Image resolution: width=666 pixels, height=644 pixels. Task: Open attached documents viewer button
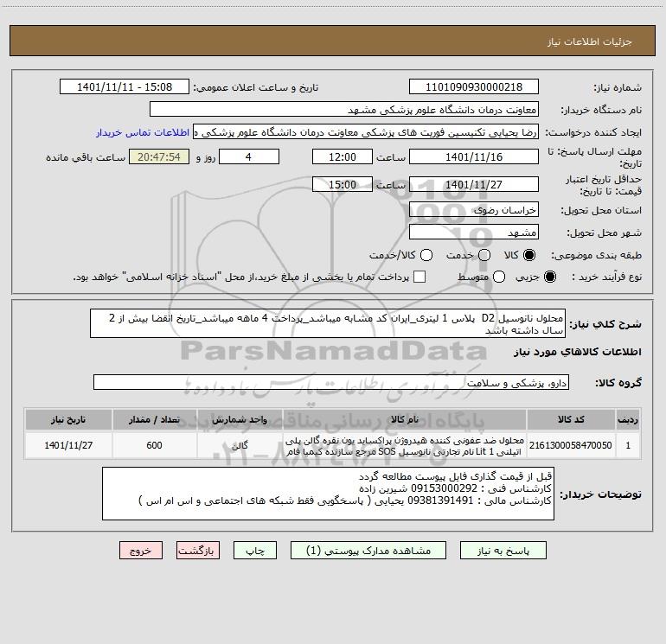click(x=368, y=551)
